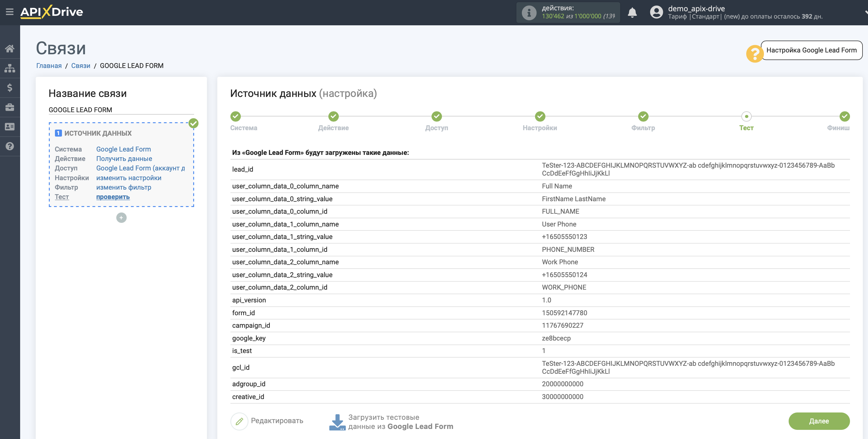The height and width of the screenshot is (439, 868).
Task: Click the Тест label in data source block
Action: pos(62,197)
